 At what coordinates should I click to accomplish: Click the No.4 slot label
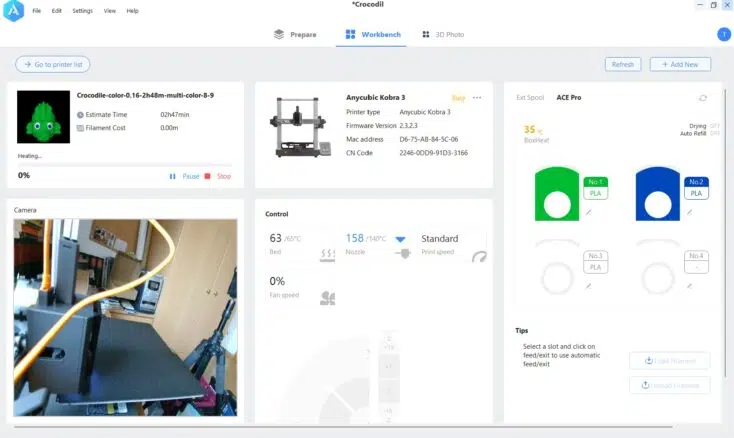(x=696, y=262)
